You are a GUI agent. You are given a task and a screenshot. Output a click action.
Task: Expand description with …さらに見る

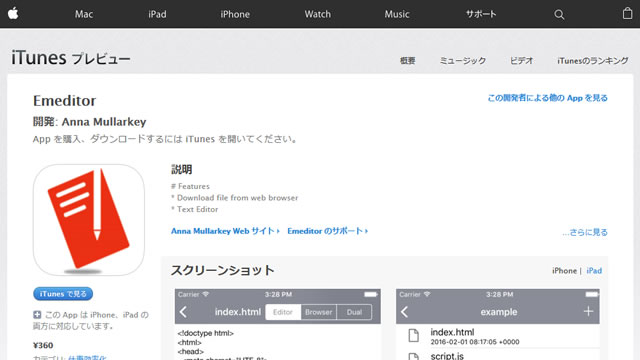pos(585,232)
